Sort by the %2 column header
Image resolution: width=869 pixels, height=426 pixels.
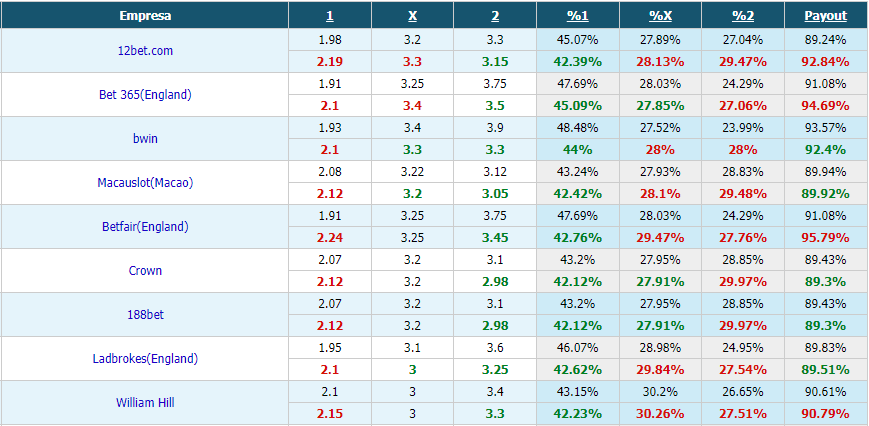743,16
